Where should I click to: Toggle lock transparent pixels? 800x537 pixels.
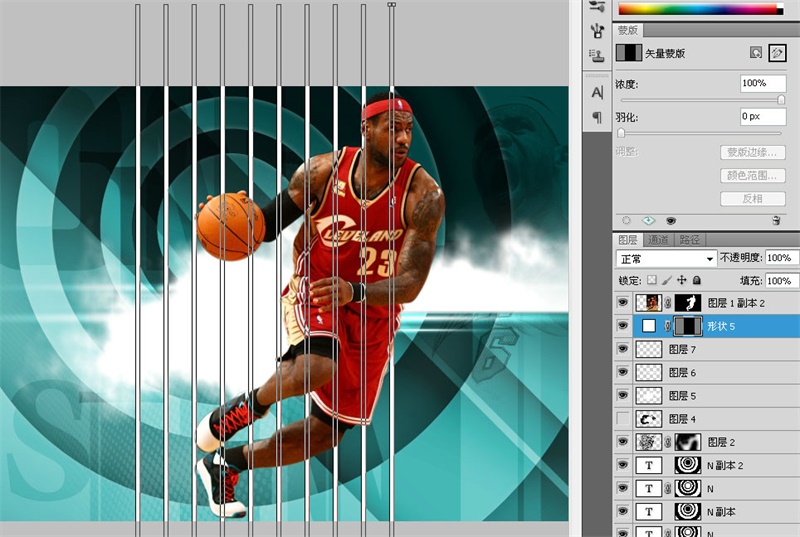tap(652, 281)
